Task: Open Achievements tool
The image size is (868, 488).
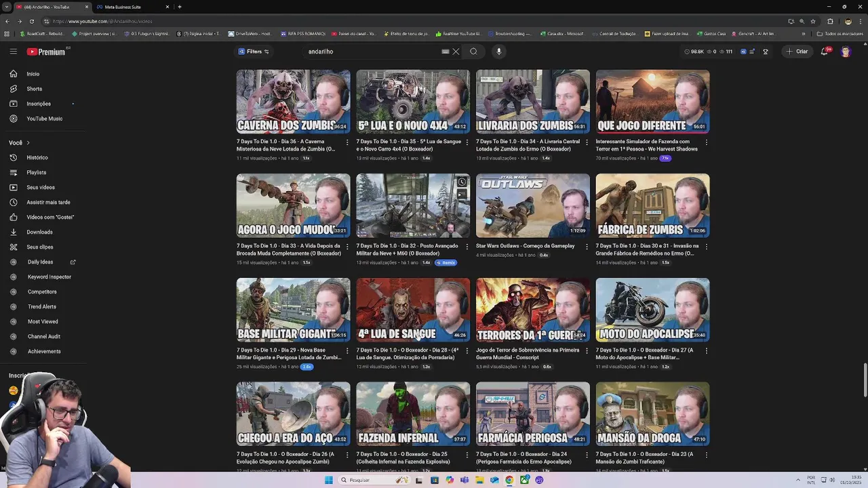Action: click(x=44, y=351)
